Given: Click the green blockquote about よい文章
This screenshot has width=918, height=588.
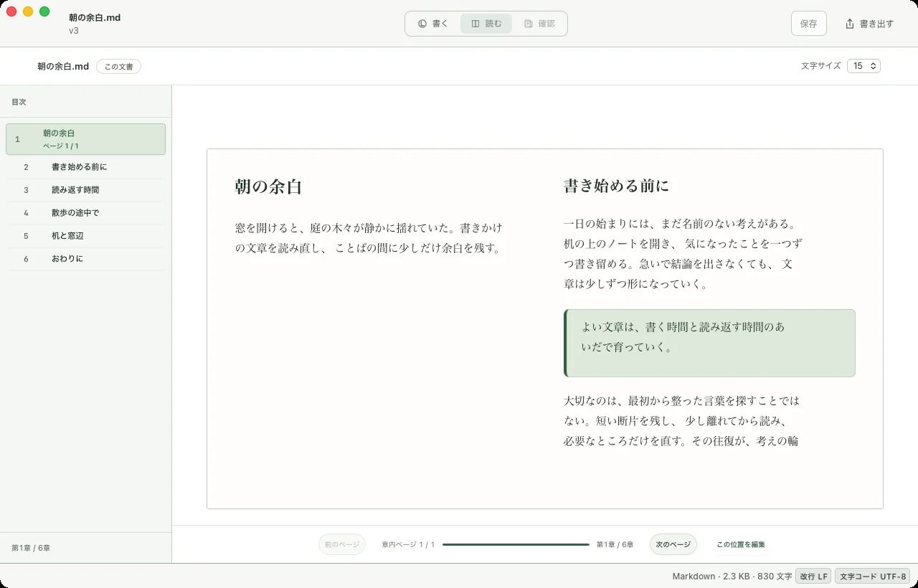Looking at the screenshot, I should 710,343.
